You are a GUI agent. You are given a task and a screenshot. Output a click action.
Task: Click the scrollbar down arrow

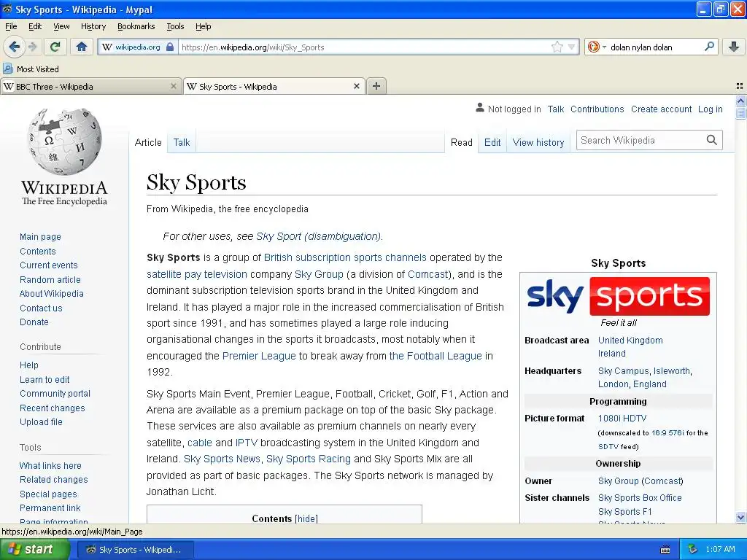tap(740, 518)
